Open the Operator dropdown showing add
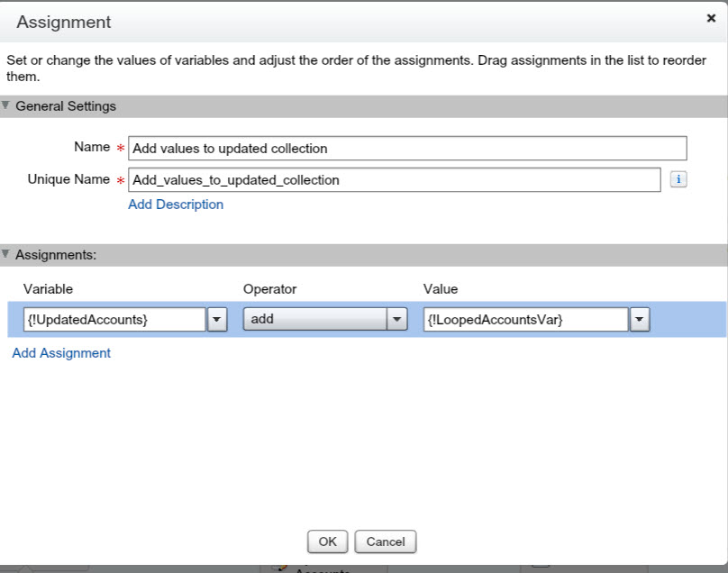This screenshot has width=728, height=573. point(397,320)
